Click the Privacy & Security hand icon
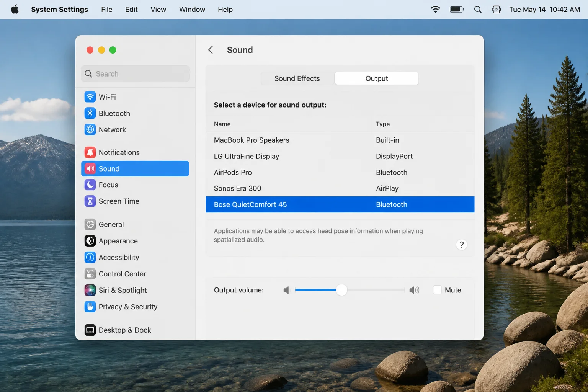 pos(90,307)
